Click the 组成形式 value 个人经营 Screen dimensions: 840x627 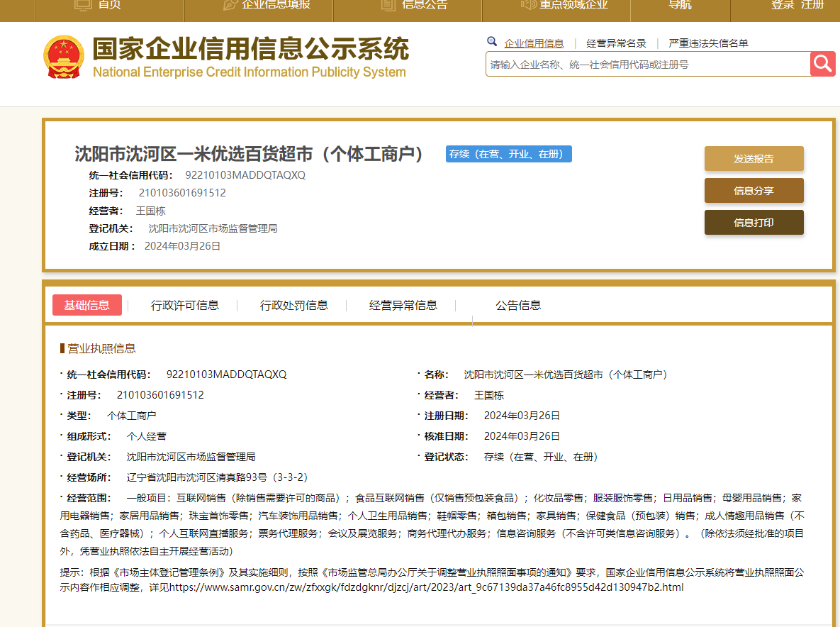[x=146, y=436]
